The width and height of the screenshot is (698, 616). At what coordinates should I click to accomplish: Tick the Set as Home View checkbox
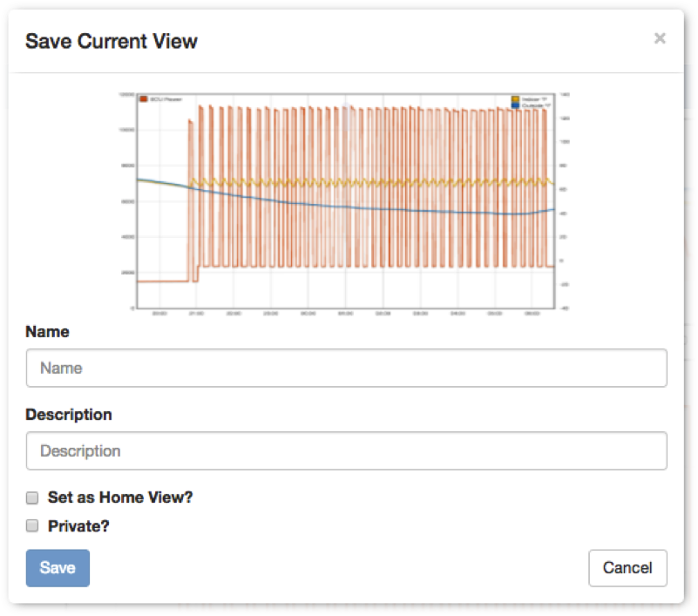click(x=32, y=498)
